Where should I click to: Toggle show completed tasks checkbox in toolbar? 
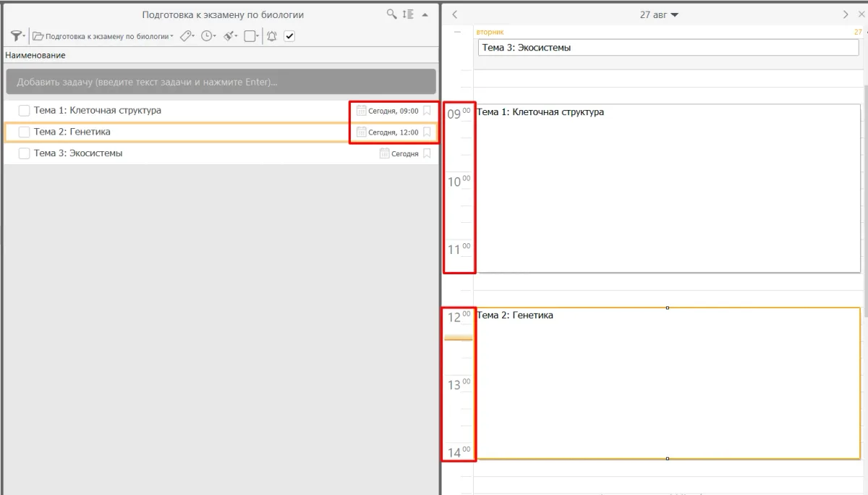289,36
